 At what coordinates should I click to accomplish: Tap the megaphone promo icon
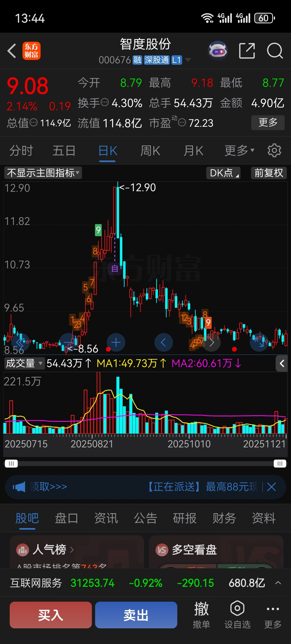click(x=19, y=487)
